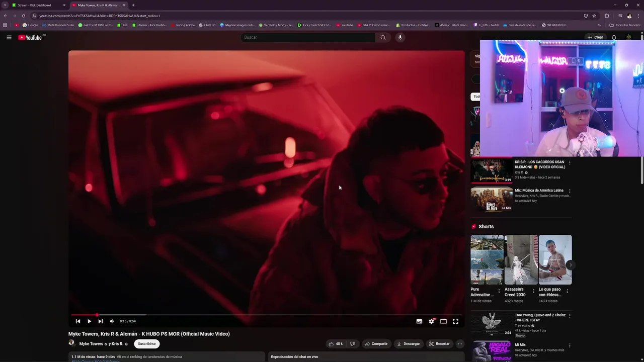The image size is (644, 362).
Task: Enter fullscreen mode
Action: coord(455,321)
